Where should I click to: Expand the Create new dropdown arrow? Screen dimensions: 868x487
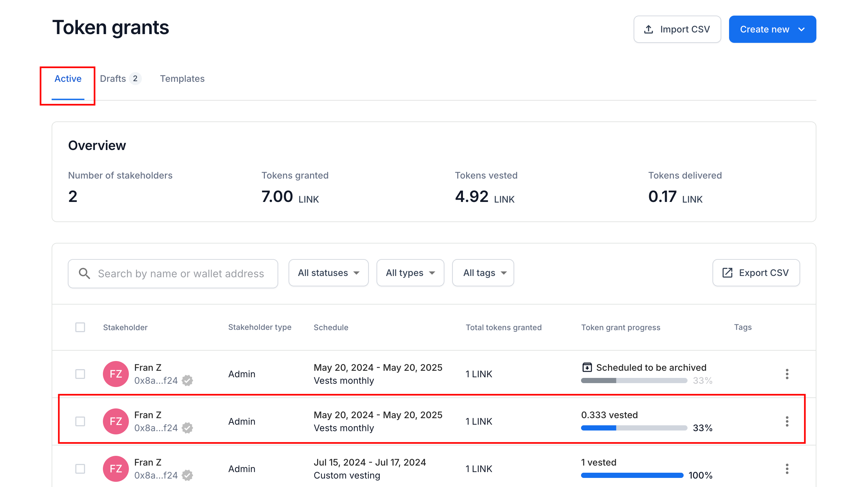(x=801, y=29)
